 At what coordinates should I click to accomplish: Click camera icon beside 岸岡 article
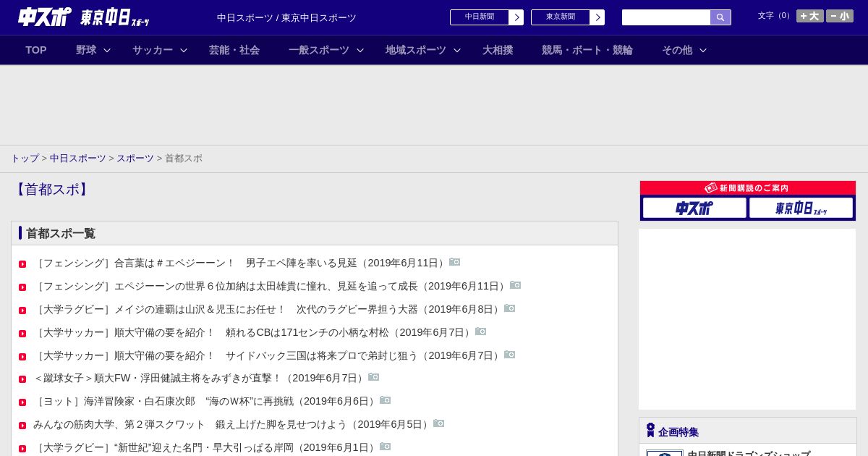(385, 447)
